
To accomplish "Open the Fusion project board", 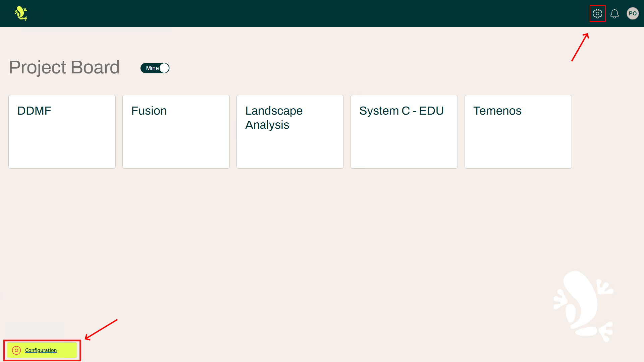I will pyautogui.click(x=176, y=131).
